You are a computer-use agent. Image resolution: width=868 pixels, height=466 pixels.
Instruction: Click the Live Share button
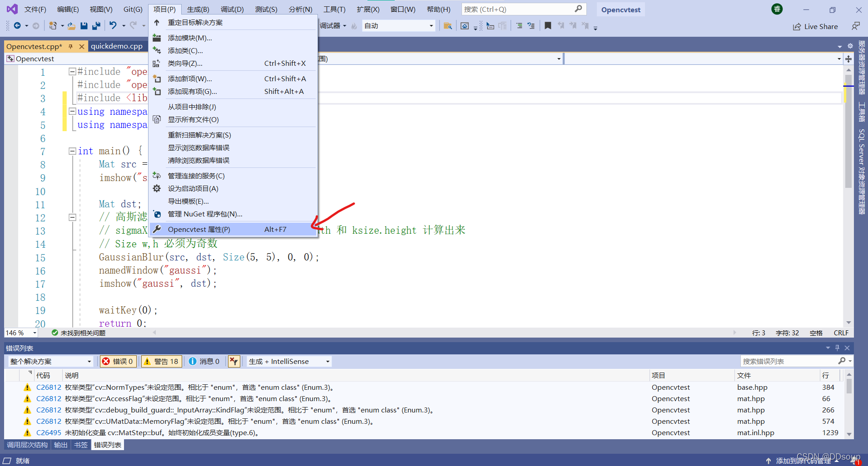[815, 26]
